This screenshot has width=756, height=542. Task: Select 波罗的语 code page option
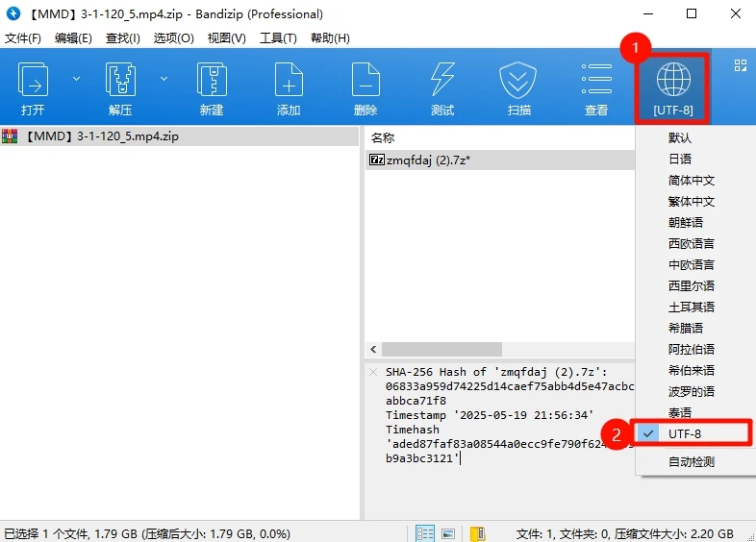pyautogui.click(x=695, y=392)
